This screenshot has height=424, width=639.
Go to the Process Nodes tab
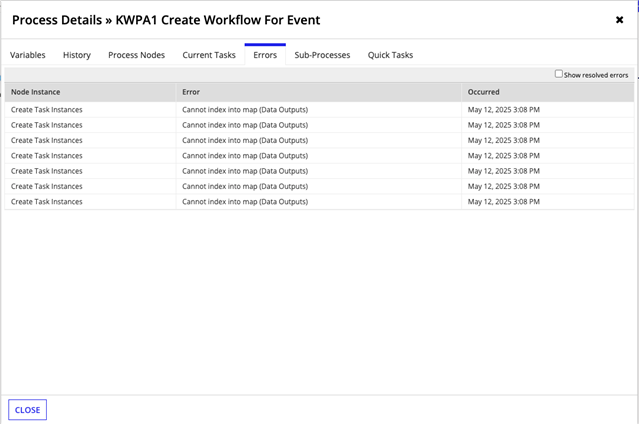[137, 55]
